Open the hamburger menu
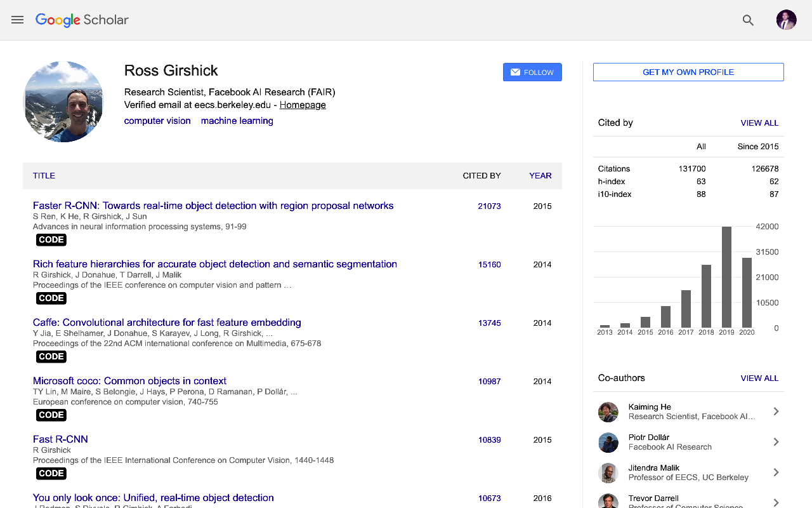 18,20
